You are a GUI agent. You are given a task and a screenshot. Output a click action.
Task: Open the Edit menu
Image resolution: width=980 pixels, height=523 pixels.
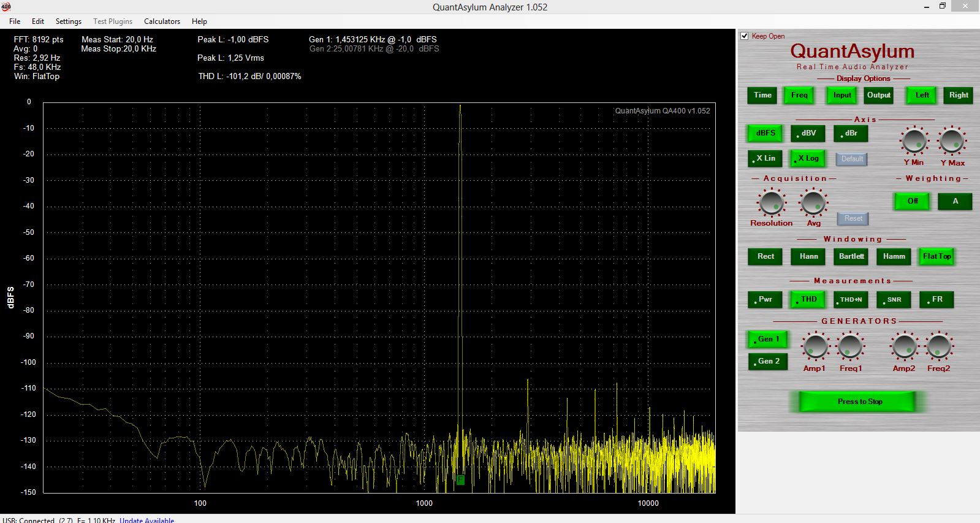[x=38, y=21]
